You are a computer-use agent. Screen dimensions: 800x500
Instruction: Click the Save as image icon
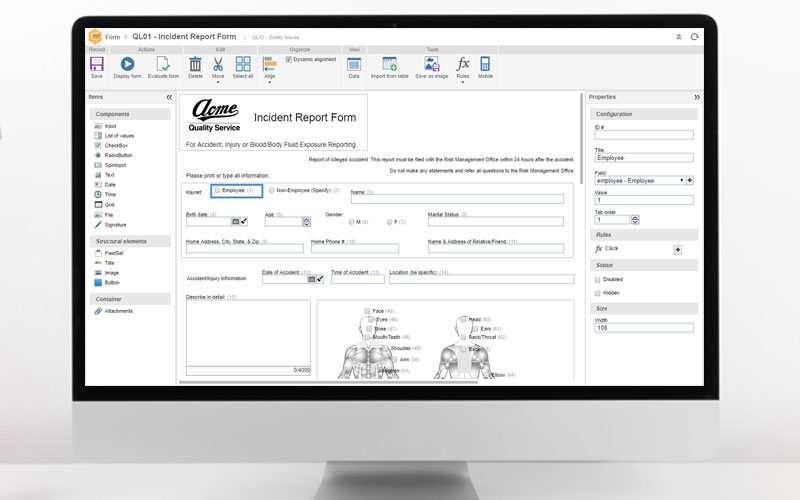click(x=432, y=64)
